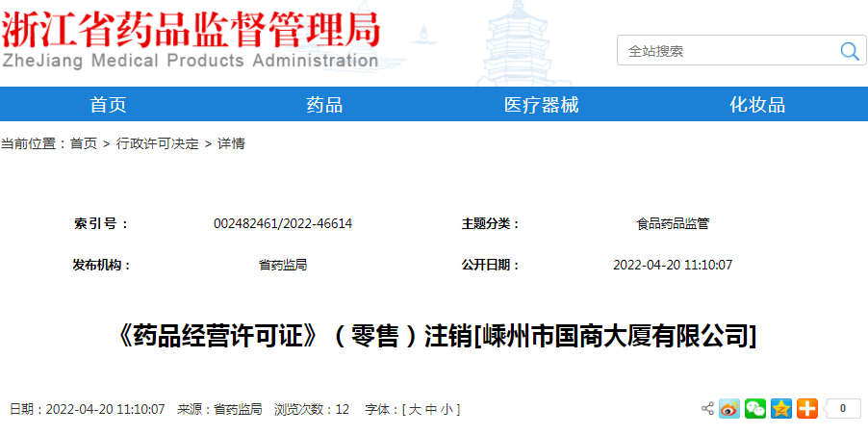Click the 浏览次数：12 view count
This screenshot has width=868, height=435.
coord(312,410)
